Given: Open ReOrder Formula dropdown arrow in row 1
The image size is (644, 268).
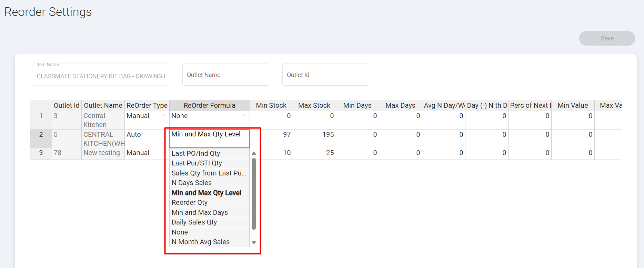Looking at the screenshot, I should pyautogui.click(x=244, y=116).
